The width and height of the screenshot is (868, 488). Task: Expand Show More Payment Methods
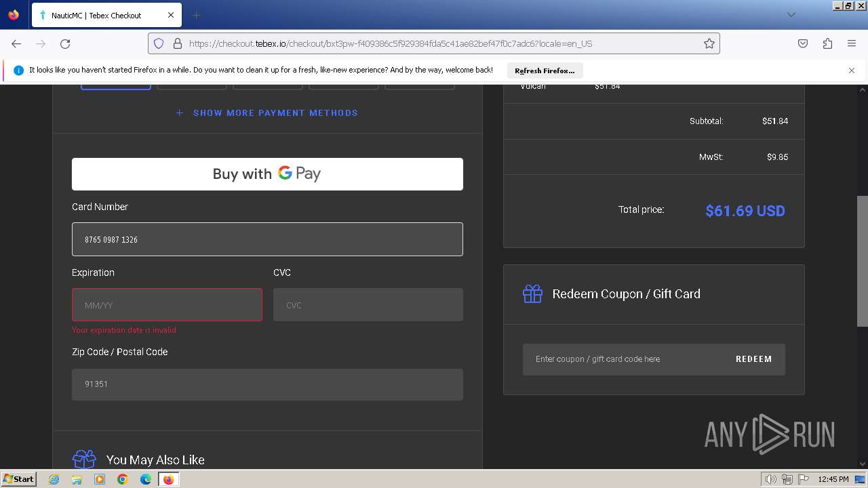pos(267,113)
